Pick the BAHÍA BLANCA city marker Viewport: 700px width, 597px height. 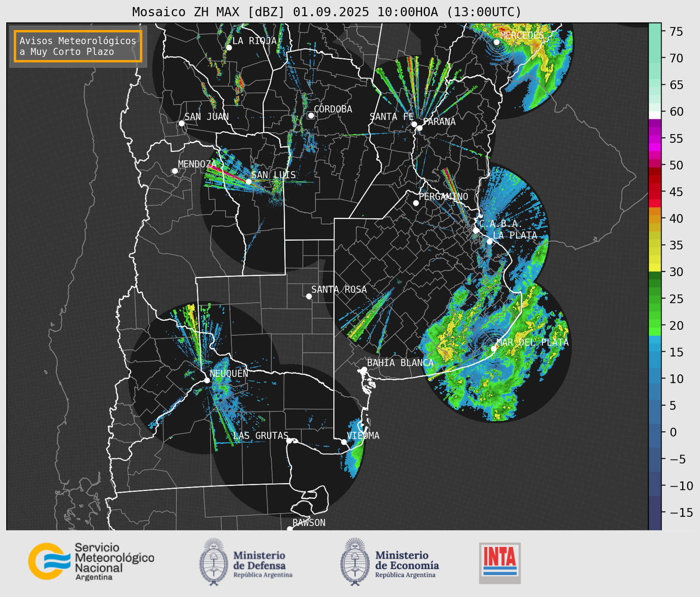(364, 369)
